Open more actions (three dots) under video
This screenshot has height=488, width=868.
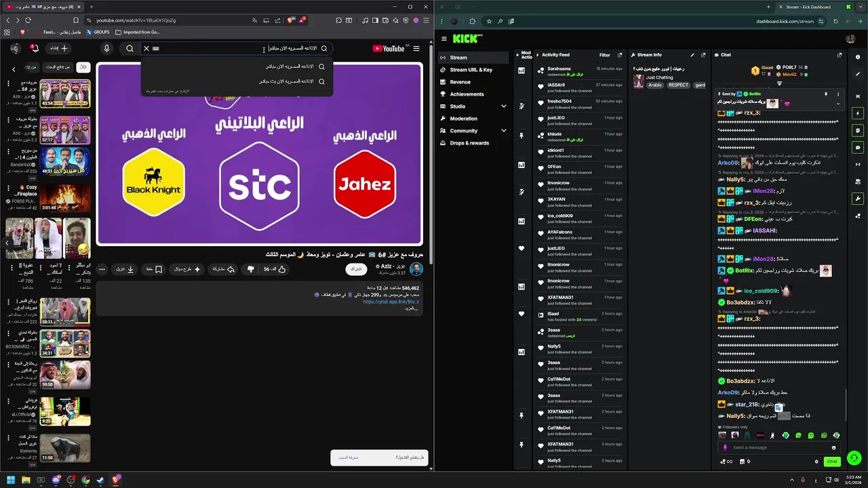[x=102, y=269]
